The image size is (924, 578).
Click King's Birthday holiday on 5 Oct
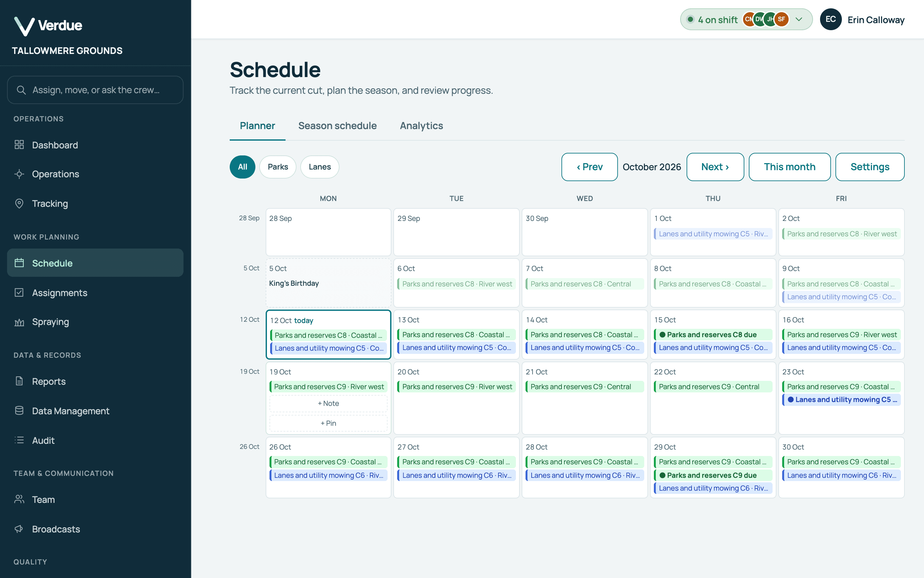(294, 283)
